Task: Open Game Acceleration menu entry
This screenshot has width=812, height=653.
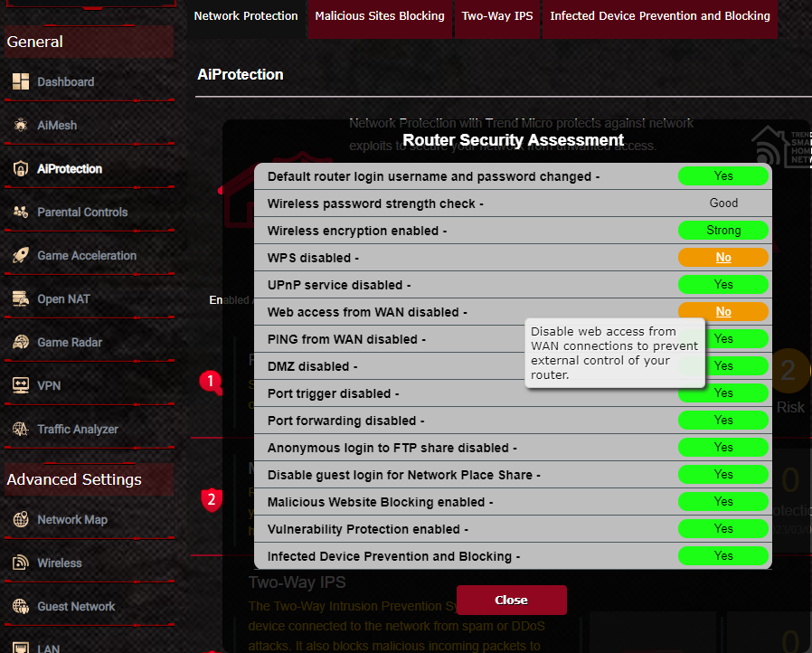Action: [x=87, y=256]
